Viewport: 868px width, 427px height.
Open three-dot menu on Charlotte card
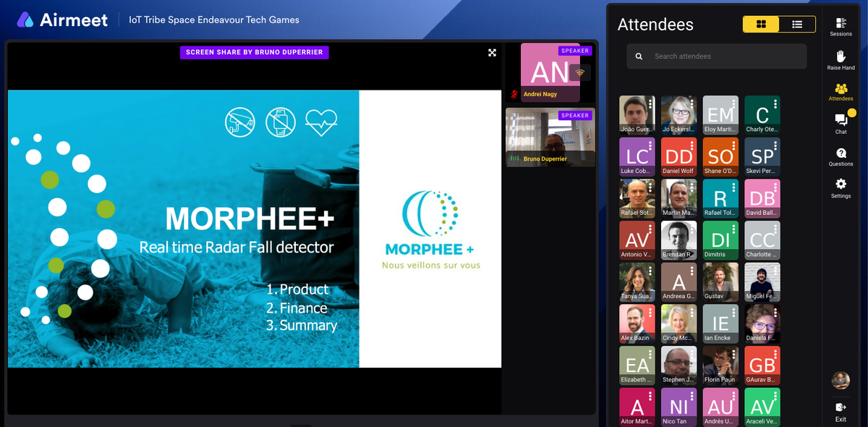coord(775,229)
